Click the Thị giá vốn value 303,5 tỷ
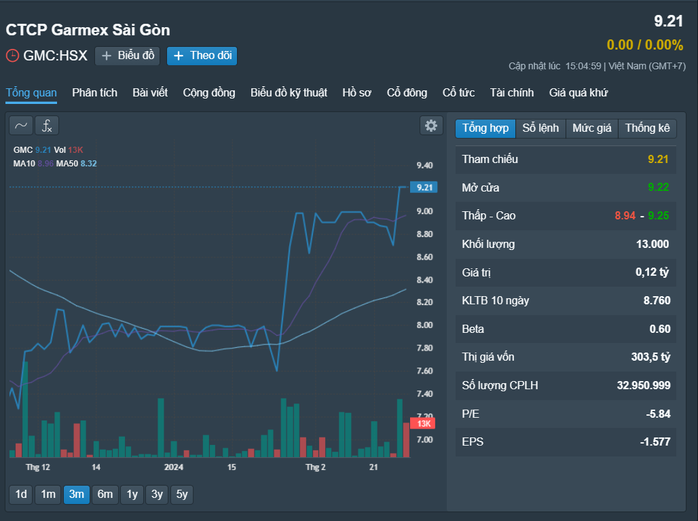The height and width of the screenshot is (521, 698). (650, 357)
